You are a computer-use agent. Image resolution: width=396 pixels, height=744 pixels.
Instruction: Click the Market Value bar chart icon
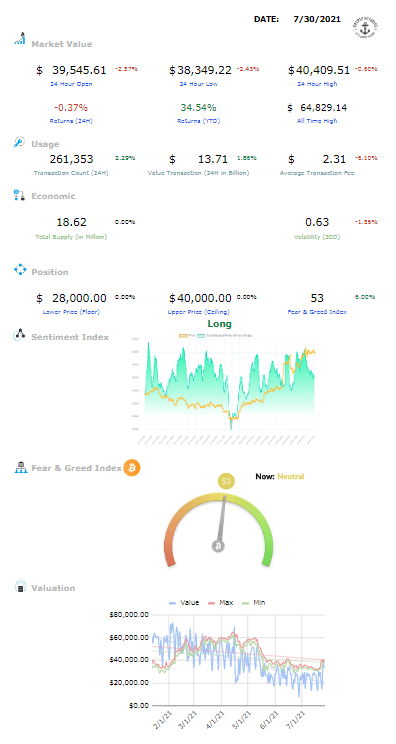point(20,38)
